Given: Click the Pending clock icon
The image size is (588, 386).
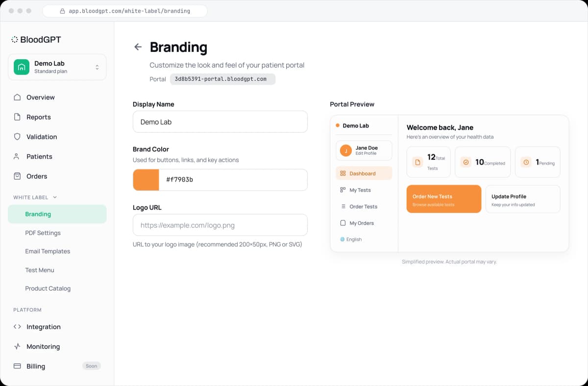Looking at the screenshot, I should [x=526, y=162].
